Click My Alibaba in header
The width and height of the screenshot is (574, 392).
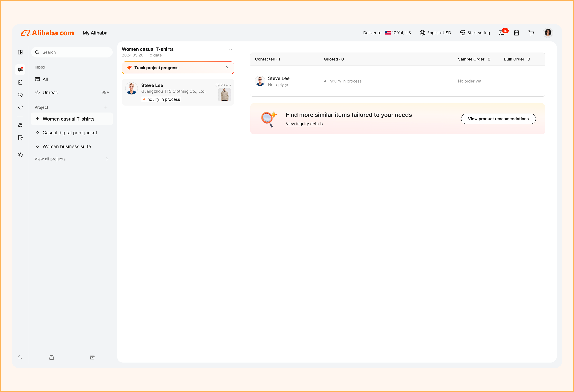pos(95,33)
